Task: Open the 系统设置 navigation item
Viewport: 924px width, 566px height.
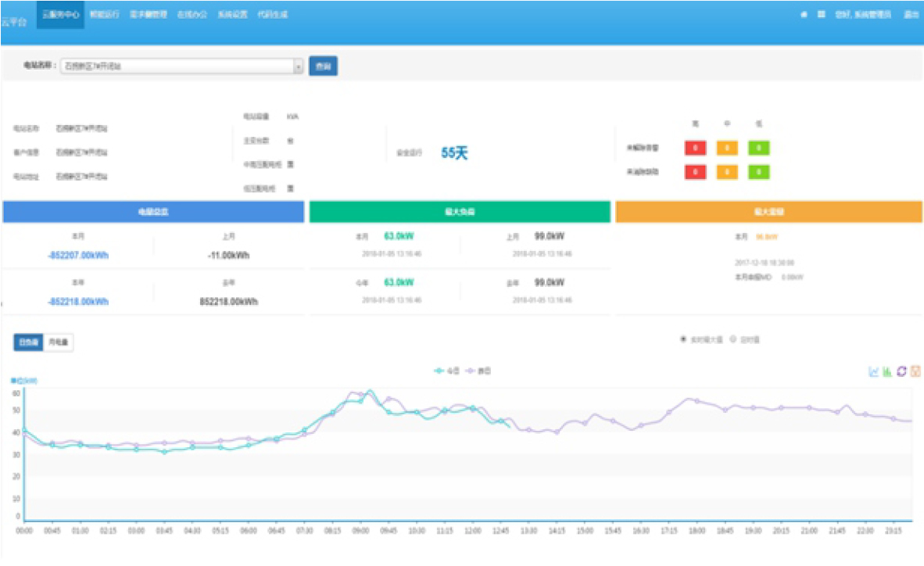Action: pyautogui.click(x=233, y=15)
